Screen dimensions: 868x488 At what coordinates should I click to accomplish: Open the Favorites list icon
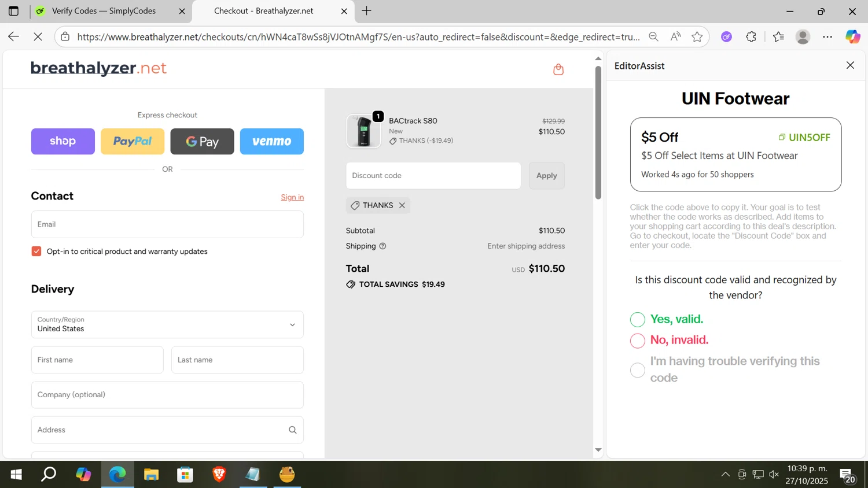coord(778,36)
